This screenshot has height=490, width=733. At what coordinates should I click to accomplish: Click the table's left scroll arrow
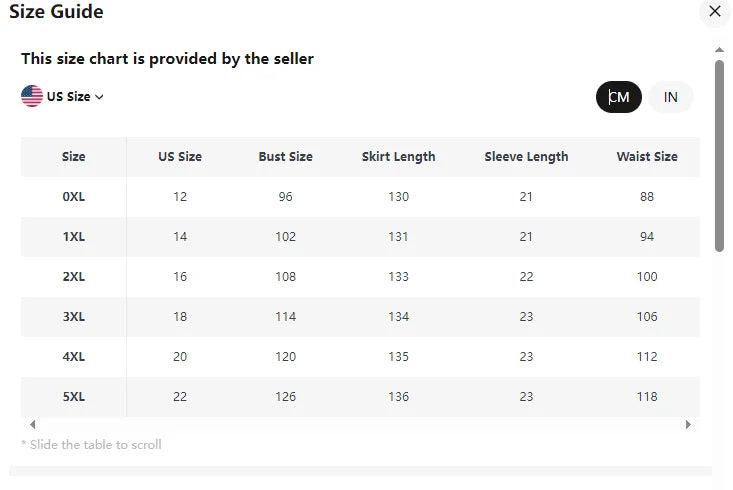click(x=33, y=425)
